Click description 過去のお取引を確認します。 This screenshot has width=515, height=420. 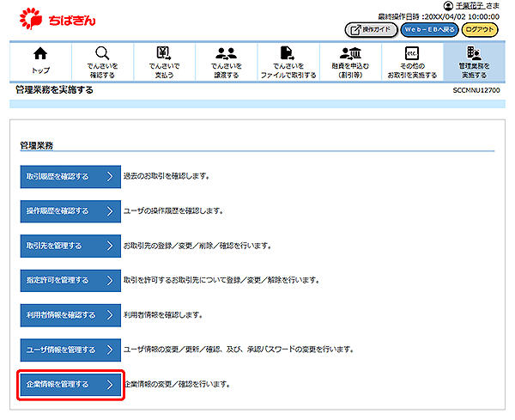[167, 176]
